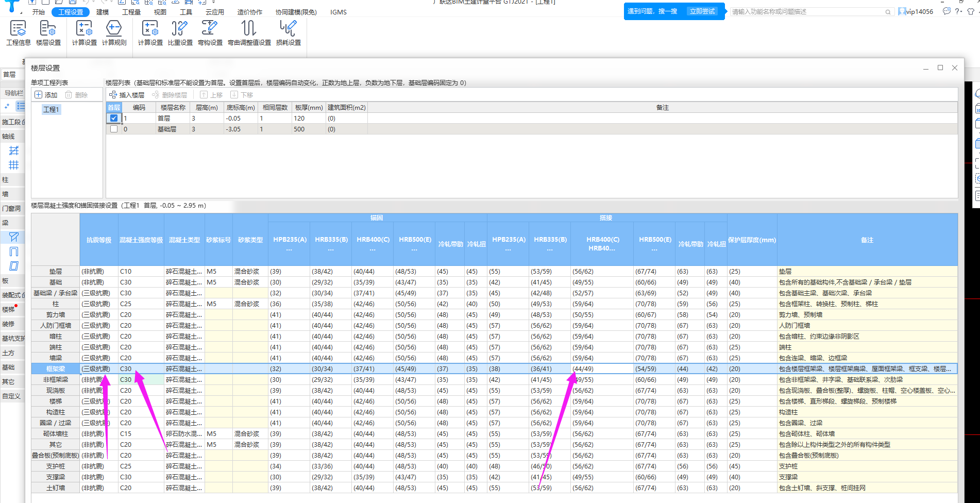Select 工程1 in project list
Image resolution: width=980 pixels, height=503 pixels.
(51, 109)
